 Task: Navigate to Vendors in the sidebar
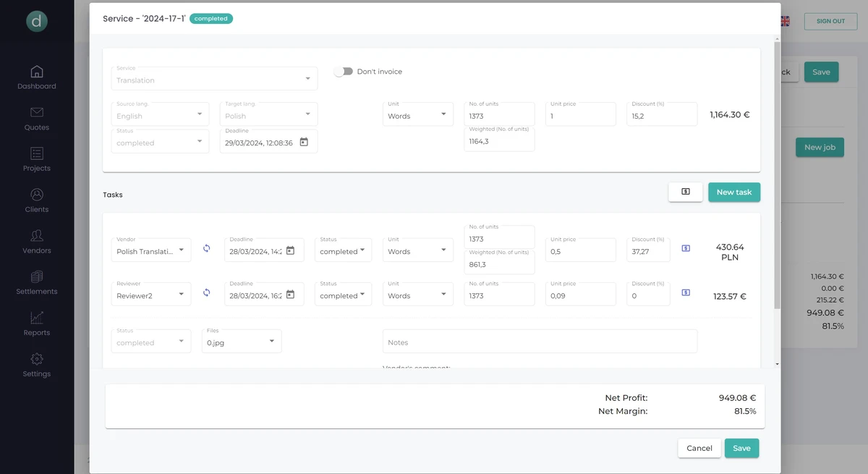click(x=37, y=241)
